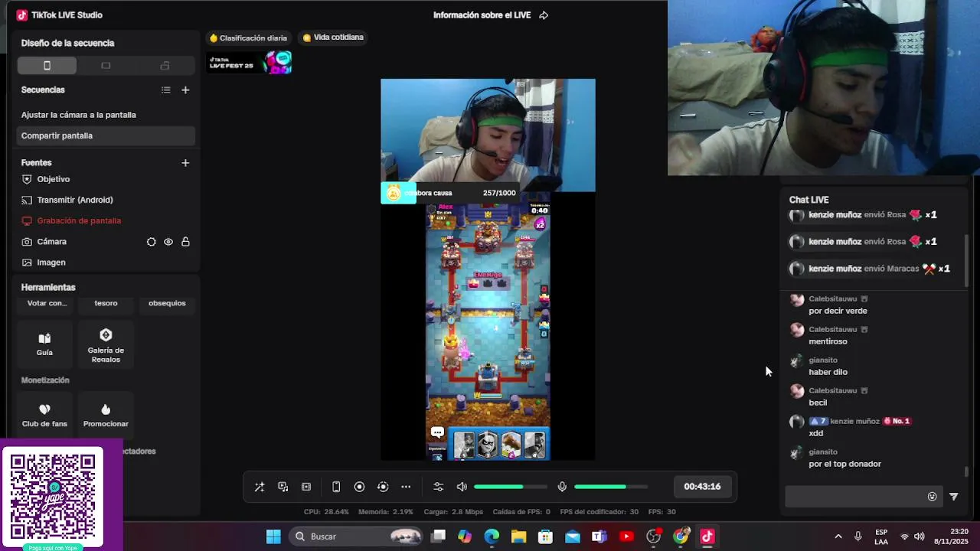Adjust the speaker volume slider
Viewport: 980px width, 551px height.
click(511, 487)
